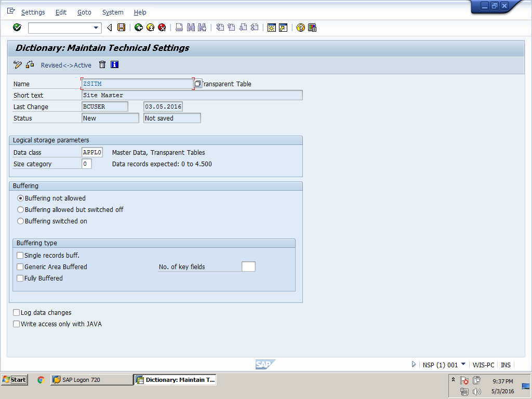Click the blue Information icon
This screenshot has width=532, height=399.
(115, 65)
